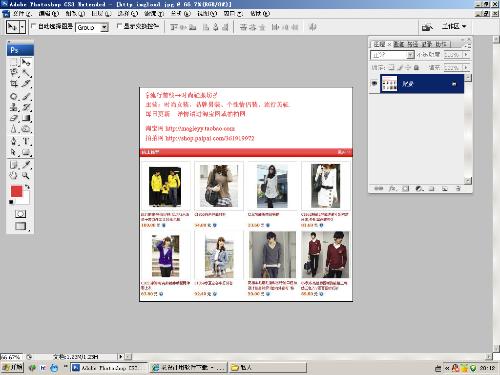Select the Clone Stamp tool
This screenshot has width=500, height=375.
[14, 107]
